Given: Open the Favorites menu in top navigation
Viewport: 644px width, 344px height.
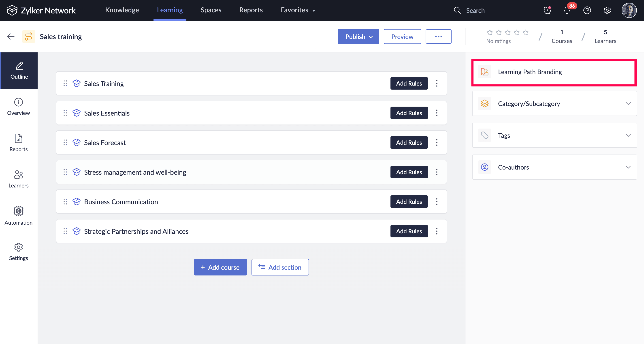Looking at the screenshot, I should 298,10.
